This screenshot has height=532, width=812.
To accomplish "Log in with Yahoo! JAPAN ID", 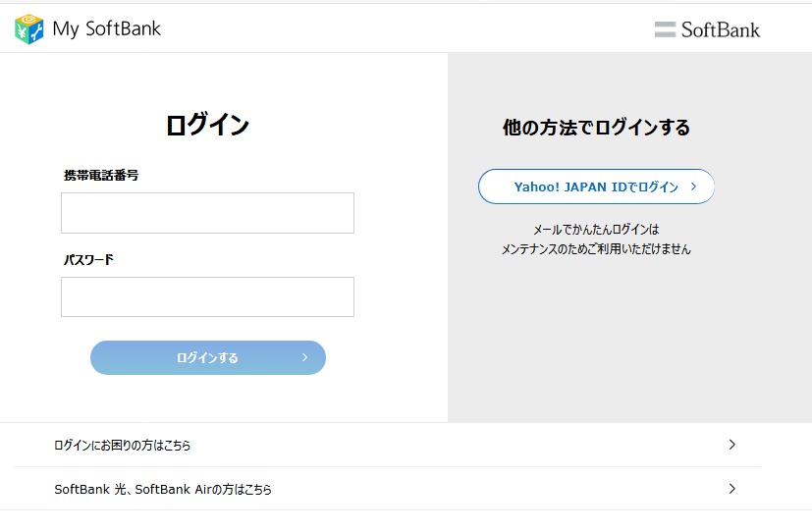I will (x=596, y=186).
